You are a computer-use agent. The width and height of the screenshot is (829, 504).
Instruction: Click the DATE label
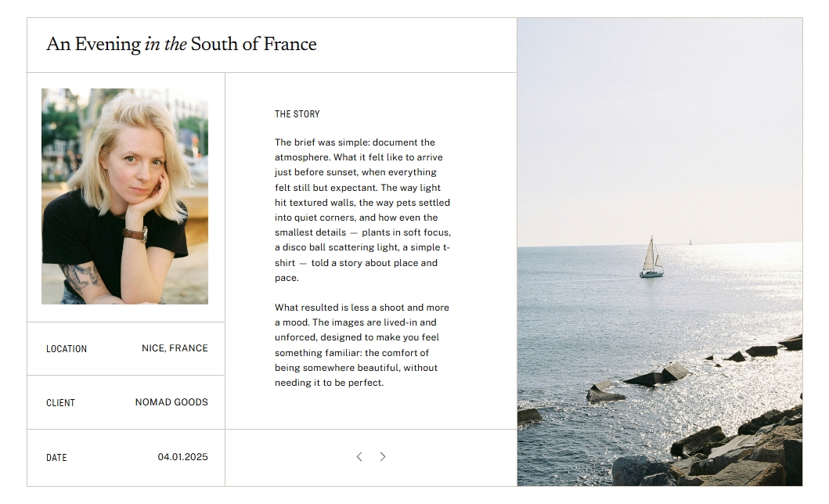pyautogui.click(x=56, y=458)
